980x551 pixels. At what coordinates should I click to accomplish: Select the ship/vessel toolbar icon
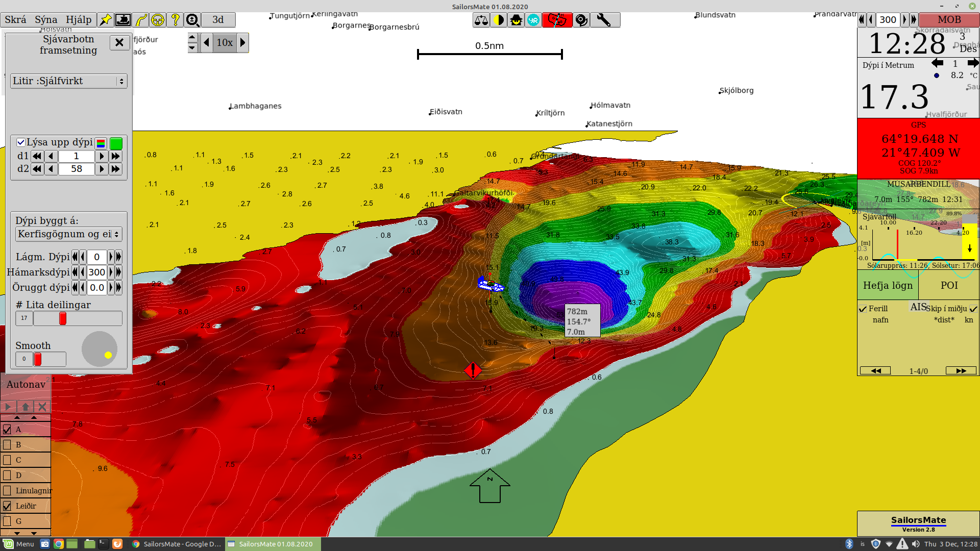click(123, 20)
